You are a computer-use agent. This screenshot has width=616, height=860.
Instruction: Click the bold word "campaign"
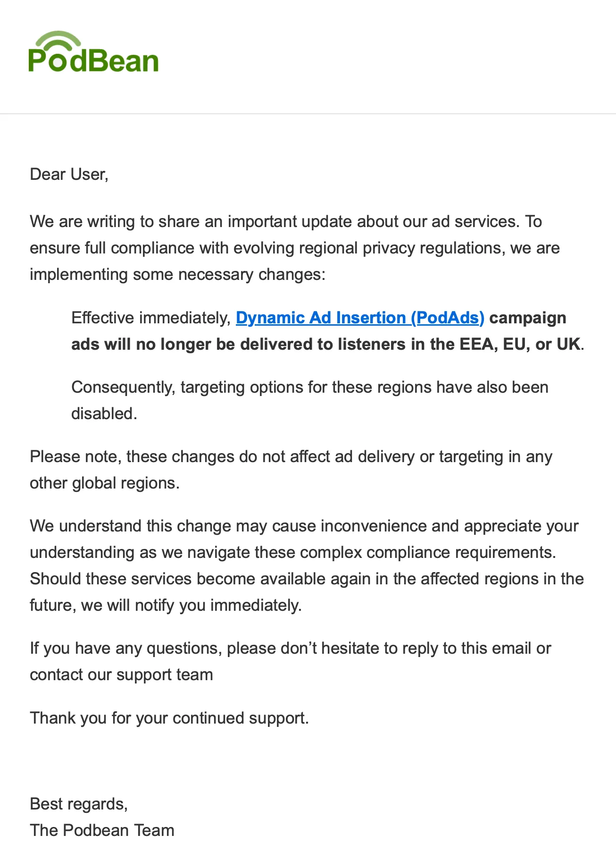[x=528, y=318]
